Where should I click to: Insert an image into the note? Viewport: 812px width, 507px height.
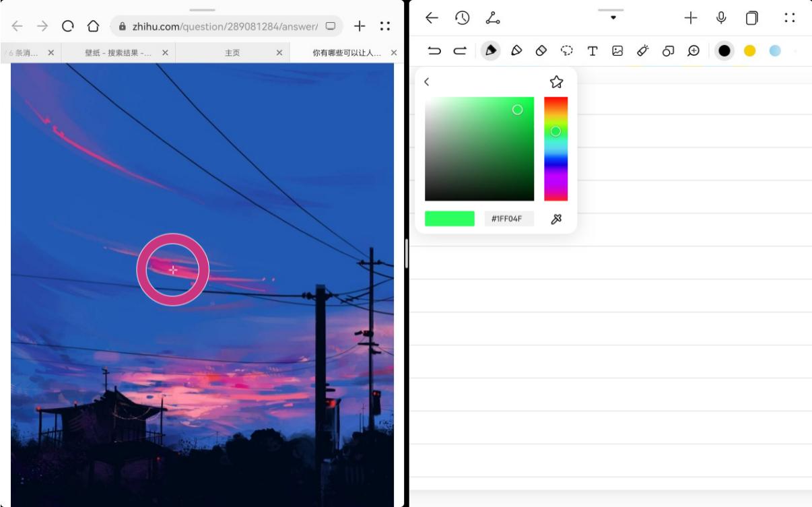pyautogui.click(x=617, y=50)
